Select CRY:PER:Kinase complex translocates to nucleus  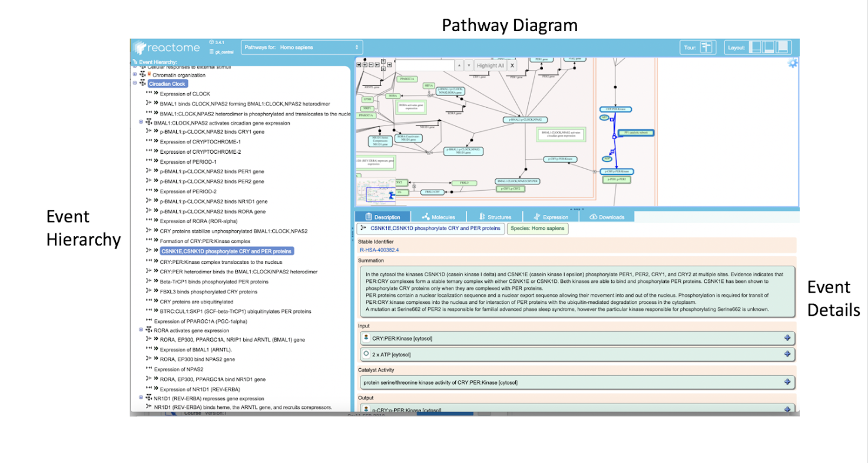(220, 262)
